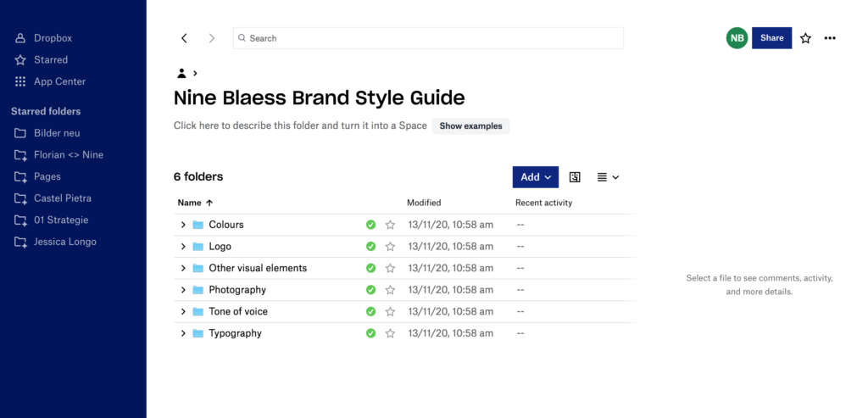The width and height of the screenshot is (868, 418).
Task: Open the 01 Strategie starred folder
Action: coord(52,220)
